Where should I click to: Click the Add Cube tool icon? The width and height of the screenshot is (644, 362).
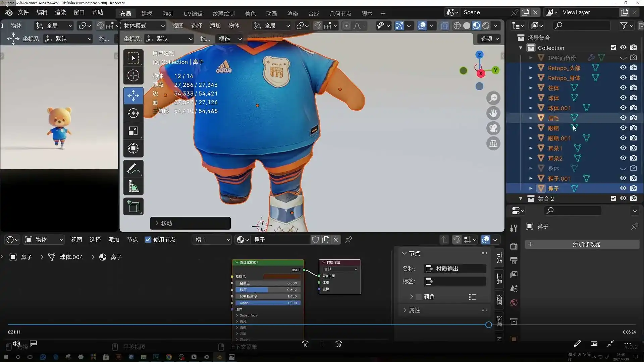133,206
